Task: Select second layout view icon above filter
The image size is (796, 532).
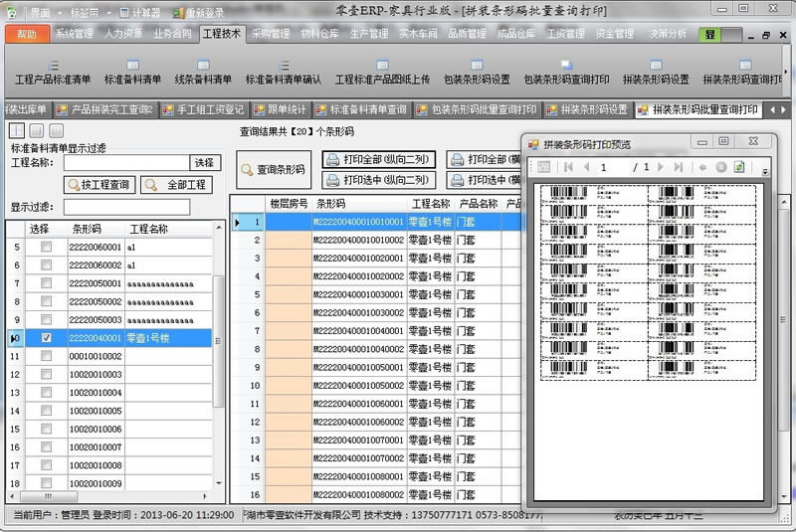Action: pyautogui.click(x=37, y=131)
